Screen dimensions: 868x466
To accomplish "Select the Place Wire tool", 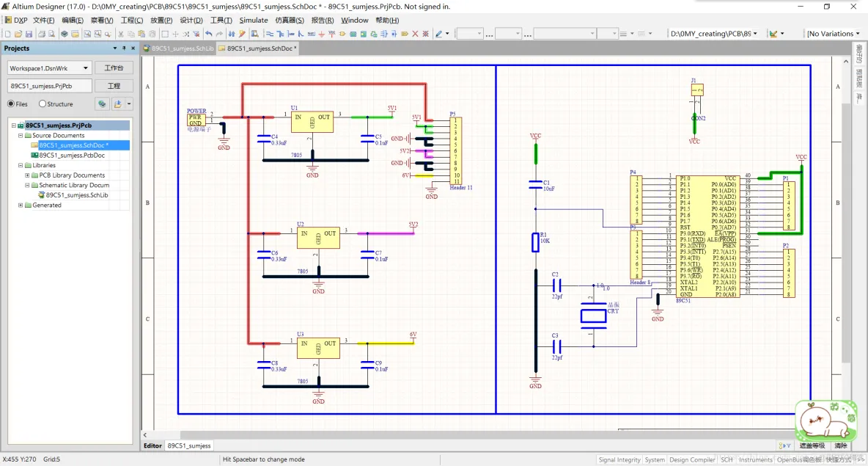I will click(270, 34).
